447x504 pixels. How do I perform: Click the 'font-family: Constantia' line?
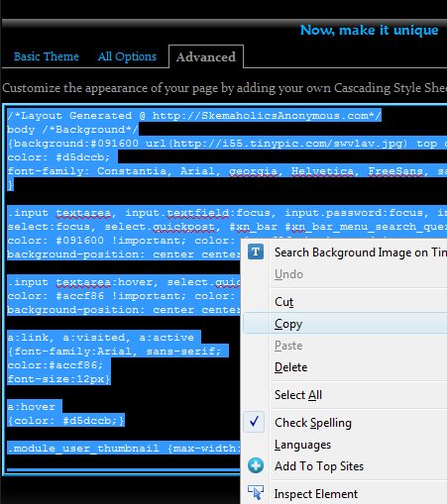(x=227, y=171)
